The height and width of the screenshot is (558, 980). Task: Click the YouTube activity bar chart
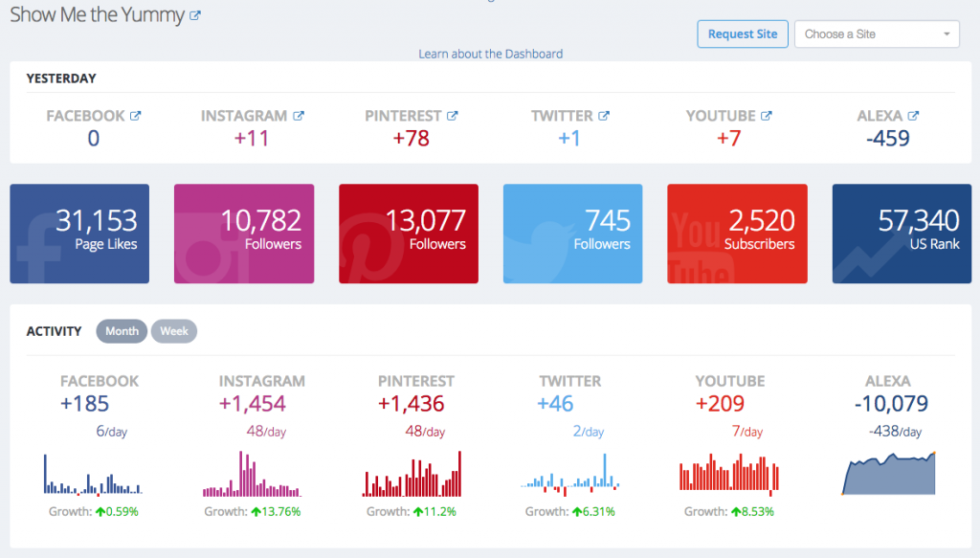(x=729, y=475)
